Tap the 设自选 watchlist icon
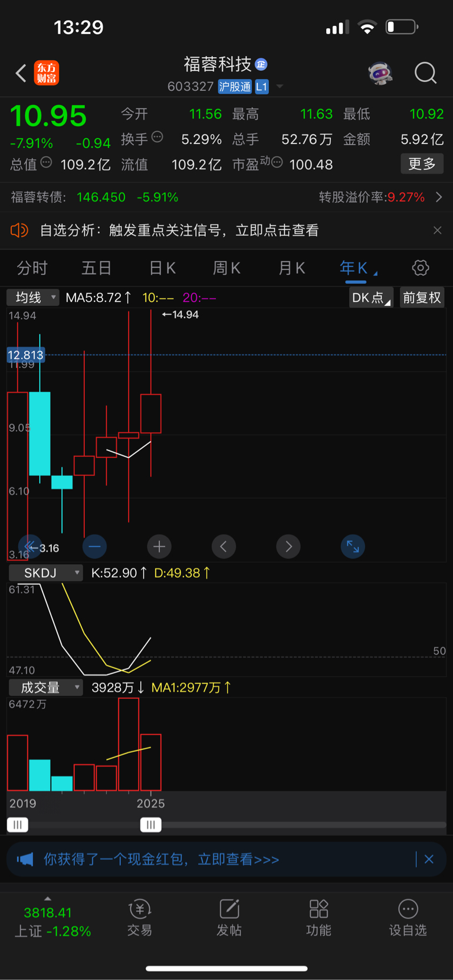The width and height of the screenshot is (453, 980). click(x=408, y=918)
